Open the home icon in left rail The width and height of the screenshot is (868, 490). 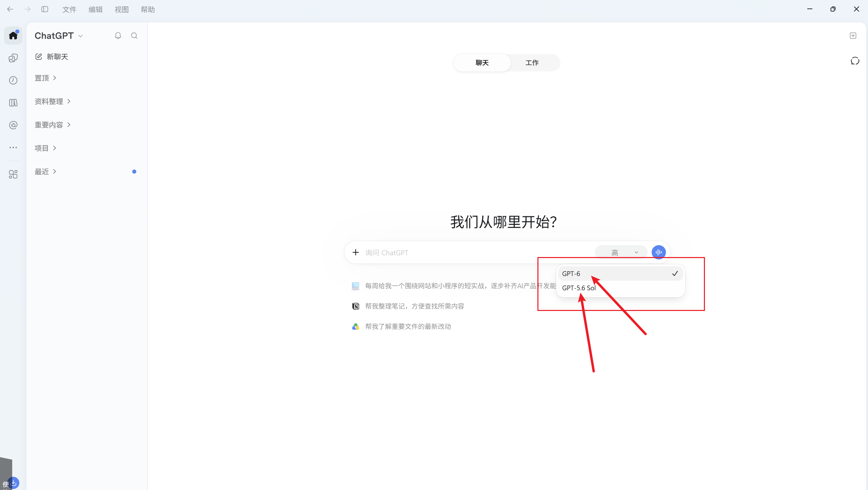pyautogui.click(x=13, y=35)
